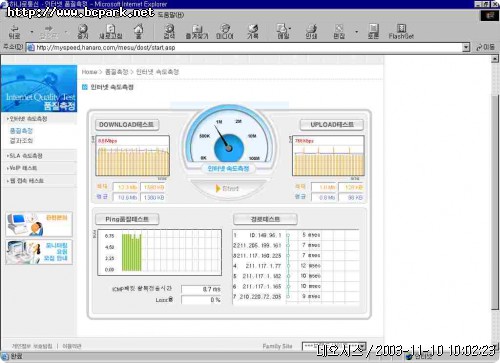Select 품질측정 in the sidebar submenu
The image size is (500, 363).
point(21,131)
